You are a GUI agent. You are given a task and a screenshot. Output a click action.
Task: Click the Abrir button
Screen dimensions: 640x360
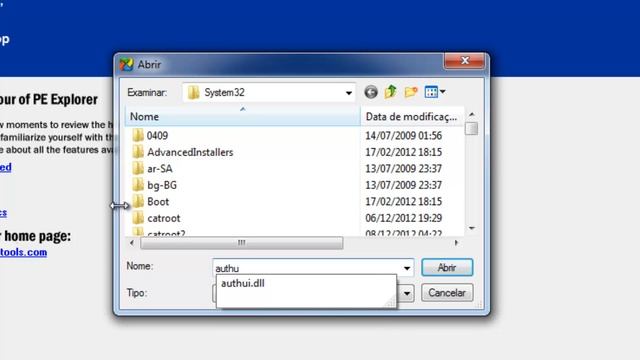[x=447, y=268]
